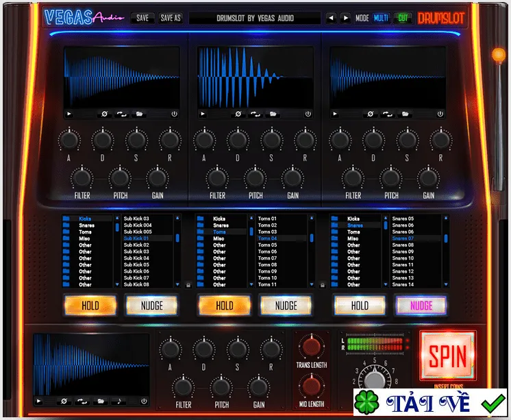
Task: Enable CUT mode
Action: pyautogui.click(x=403, y=18)
